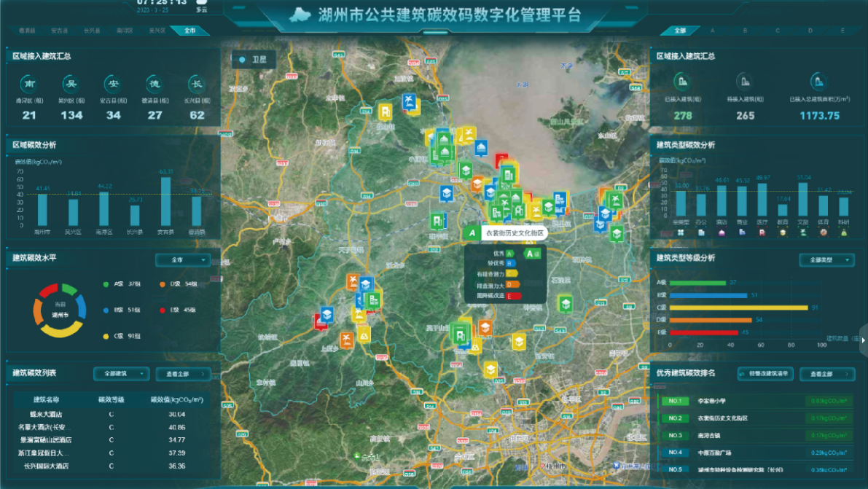Click the 已接入建筑 building icon
Screen dimensions: 868x489
coord(682,81)
